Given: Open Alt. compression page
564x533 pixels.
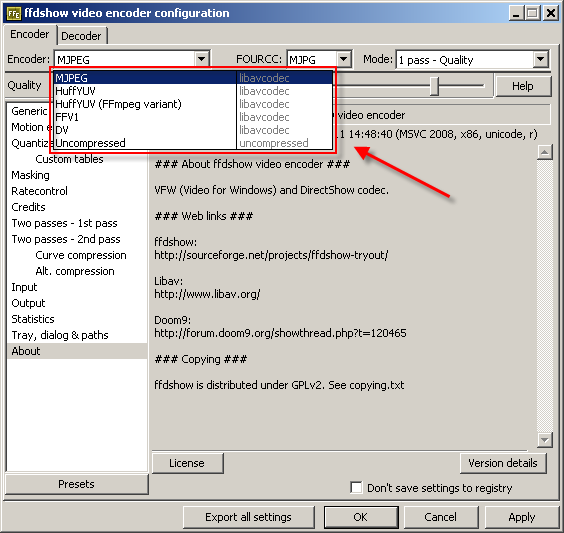Looking at the screenshot, I should [x=75, y=271].
